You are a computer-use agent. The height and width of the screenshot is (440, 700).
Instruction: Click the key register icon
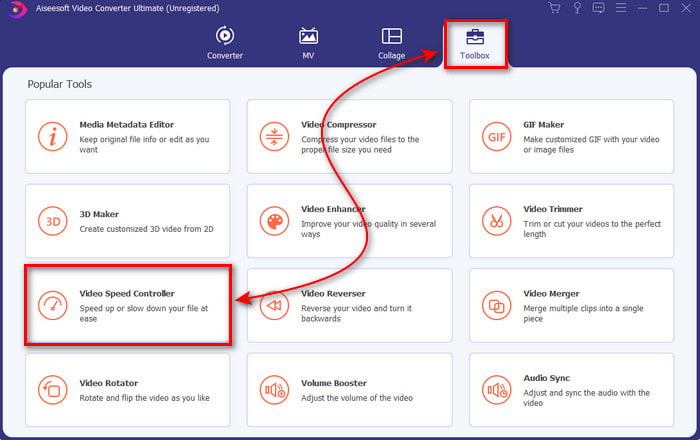click(577, 8)
